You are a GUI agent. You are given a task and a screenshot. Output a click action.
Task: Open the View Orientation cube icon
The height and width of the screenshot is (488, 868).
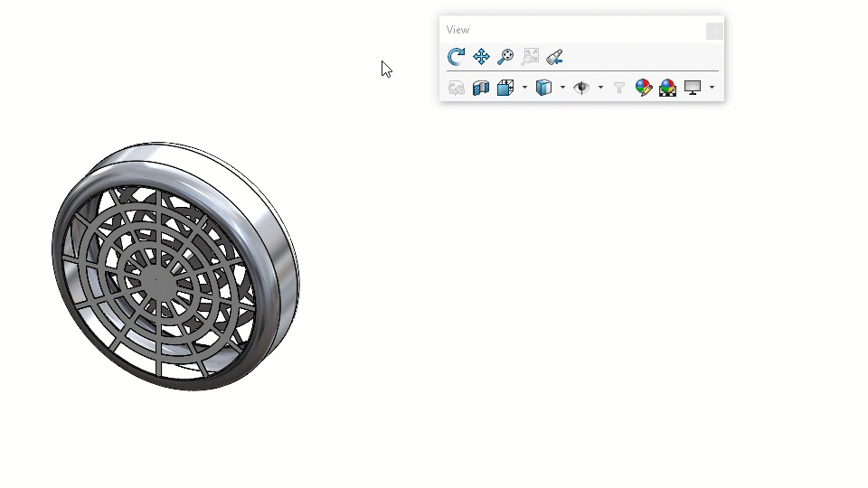coord(505,88)
